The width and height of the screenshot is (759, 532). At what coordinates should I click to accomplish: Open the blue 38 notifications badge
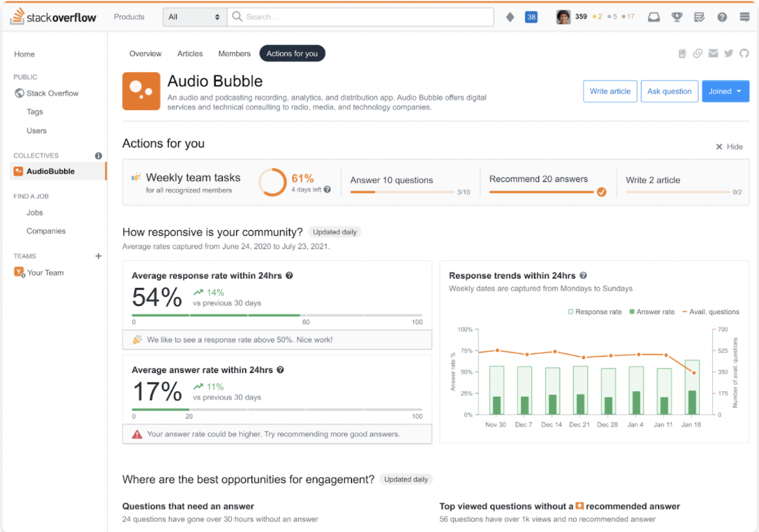531,17
